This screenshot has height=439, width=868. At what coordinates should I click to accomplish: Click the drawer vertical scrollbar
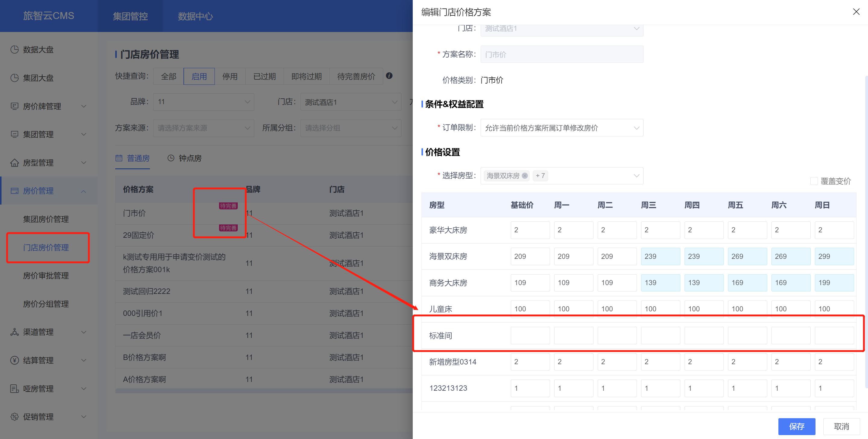click(x=866, y=232)
